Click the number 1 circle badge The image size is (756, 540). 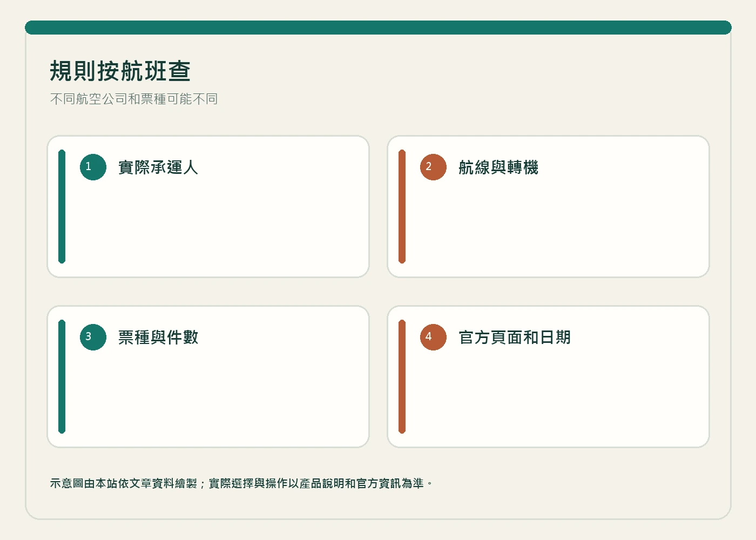(x=93, y=167)
